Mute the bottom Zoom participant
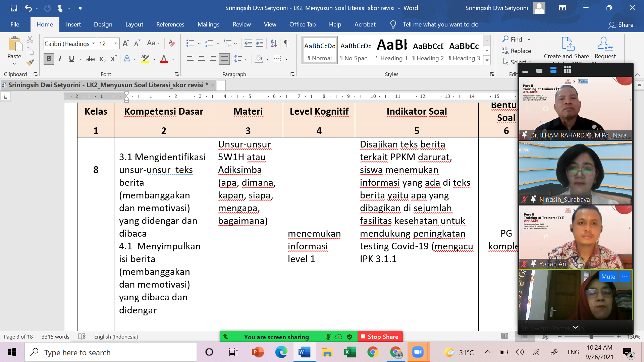 tap(608, 277)
